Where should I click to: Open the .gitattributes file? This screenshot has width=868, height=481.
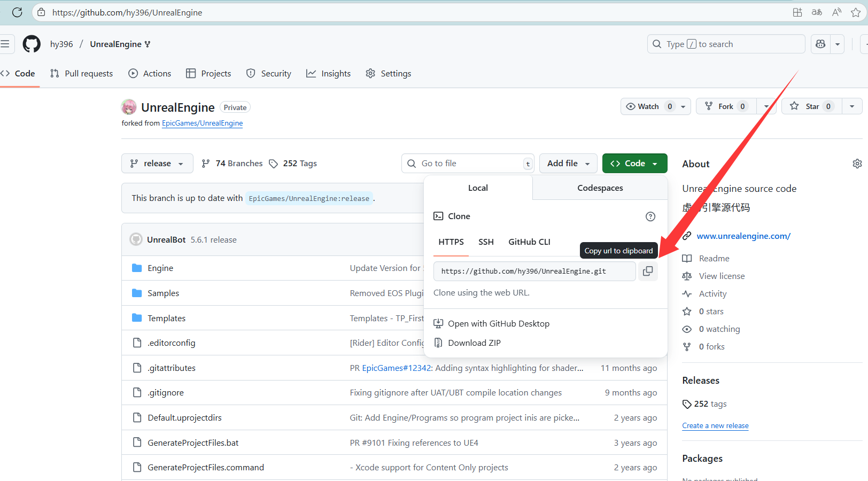click(x=172, y=368)
